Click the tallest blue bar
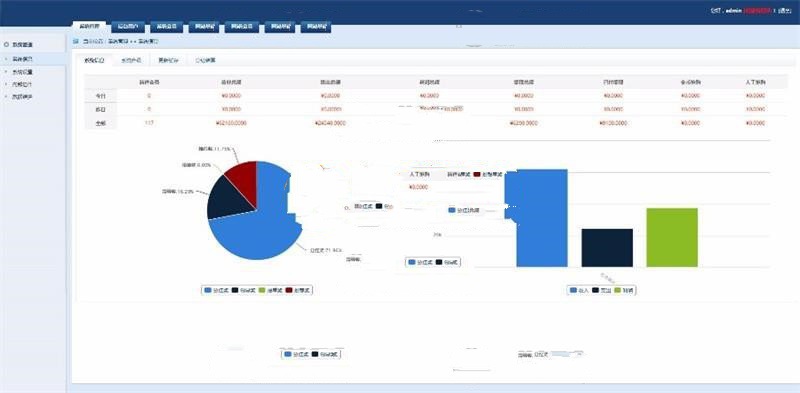This screenshot has width=800, height=393. (x=542, y=218)
